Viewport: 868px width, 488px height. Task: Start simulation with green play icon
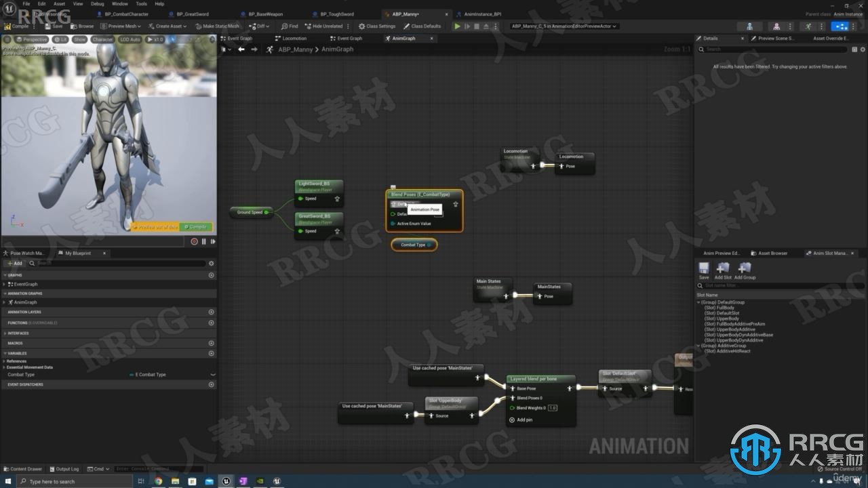[x=457, y=26]
